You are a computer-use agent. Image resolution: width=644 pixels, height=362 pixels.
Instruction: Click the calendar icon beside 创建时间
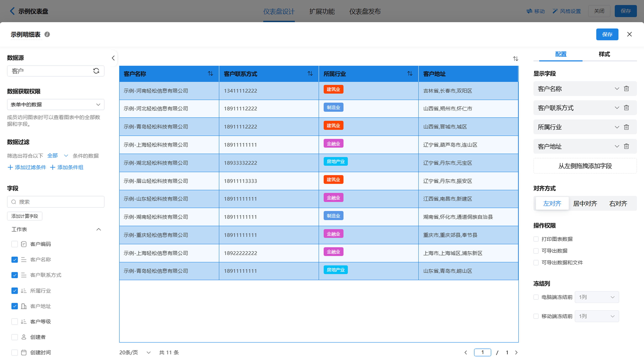(24, 352)
